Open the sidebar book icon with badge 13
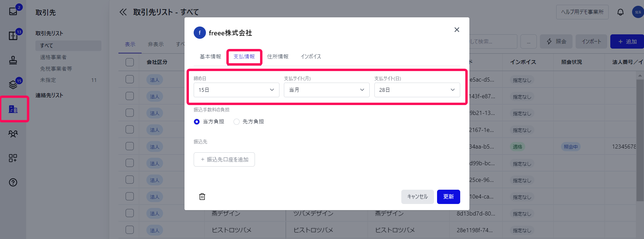This screenshot has width=644, height=239. tap(13, 36)
